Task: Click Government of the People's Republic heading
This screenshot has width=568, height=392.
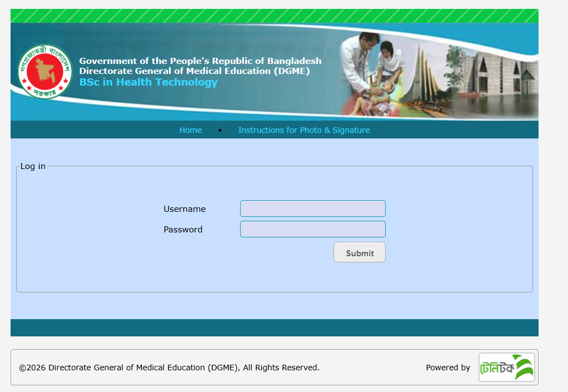Action: 200,61
